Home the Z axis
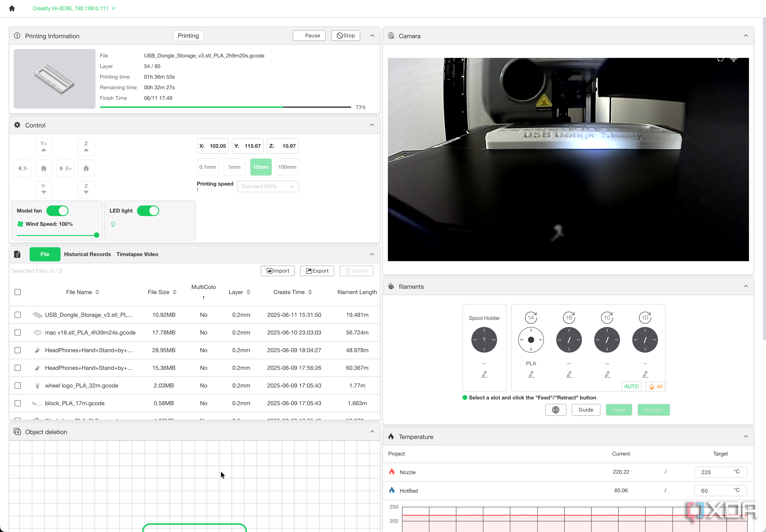766x532 pixels. pyautogui.click(x=86, y=168)
